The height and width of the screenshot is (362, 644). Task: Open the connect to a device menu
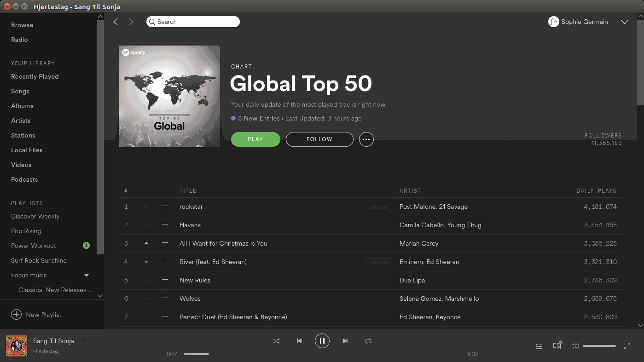[x=557, y=345]
